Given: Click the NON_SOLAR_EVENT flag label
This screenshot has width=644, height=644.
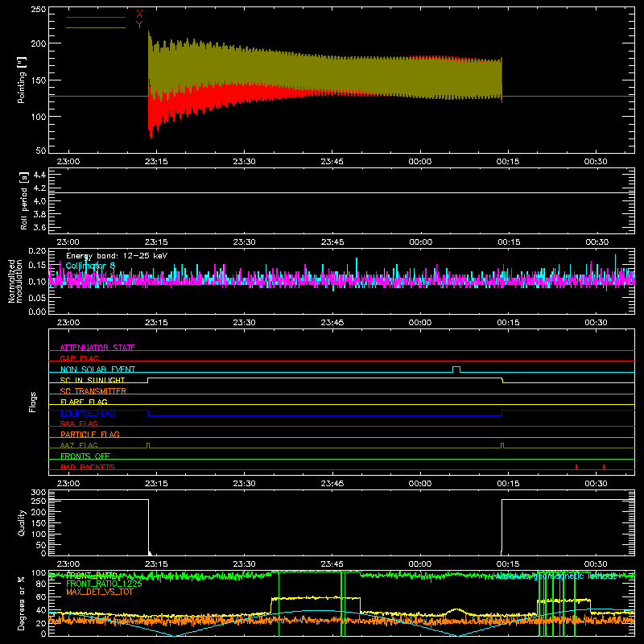Looking at the screenshot, I should [x=97, y=369].
